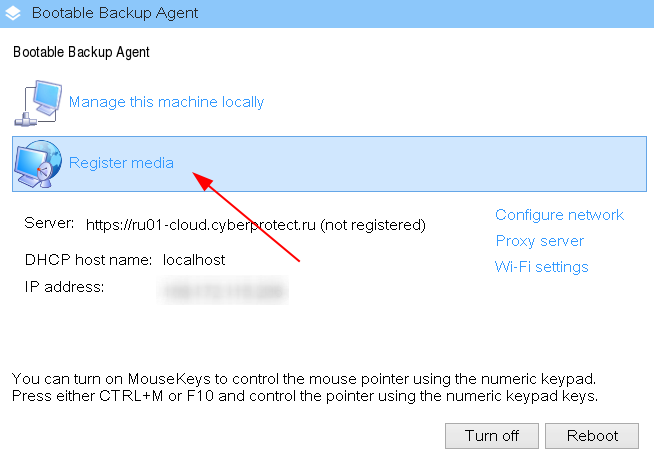Image resolution: width=654 pixels, height=461 pixels.
Task: Click the blurred IP address value
Action: [x=224, y=291]
